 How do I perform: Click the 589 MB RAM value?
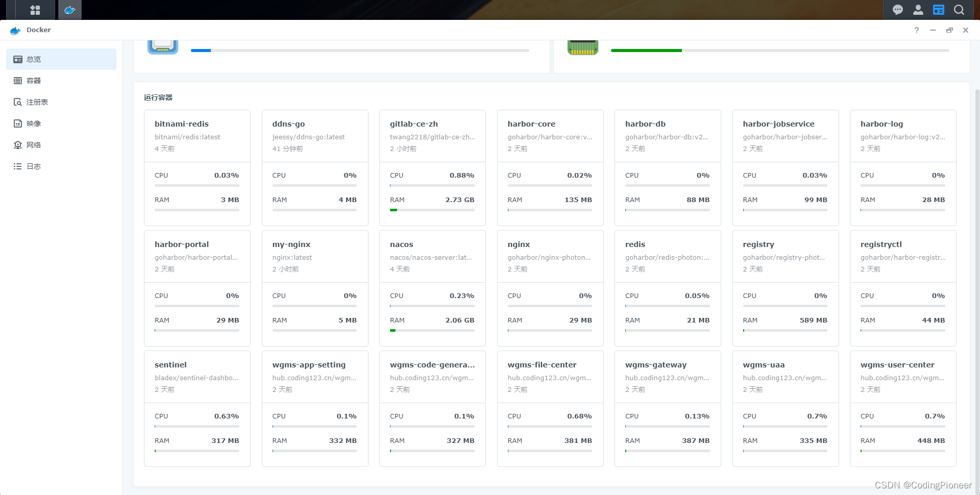pyautogui.click(x=814, y=320)
